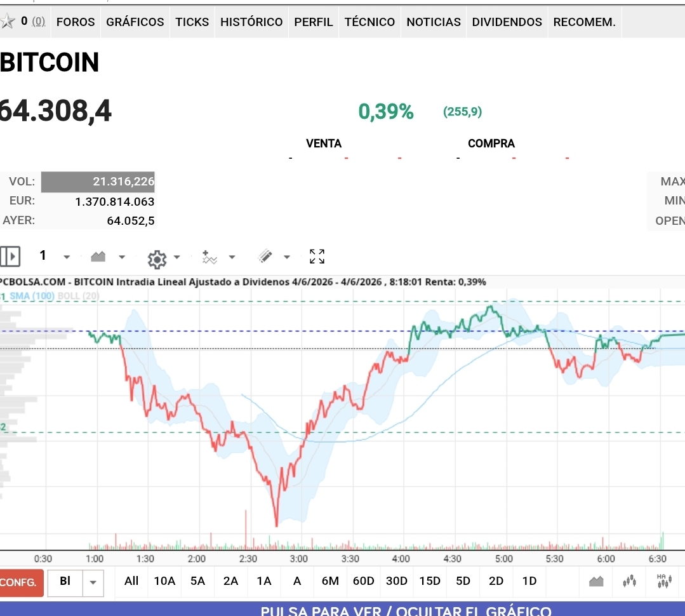Click the 3:00 time axis label
This screenshot has width=685, height=616.
pyautogui.click(x=299, y=559)
